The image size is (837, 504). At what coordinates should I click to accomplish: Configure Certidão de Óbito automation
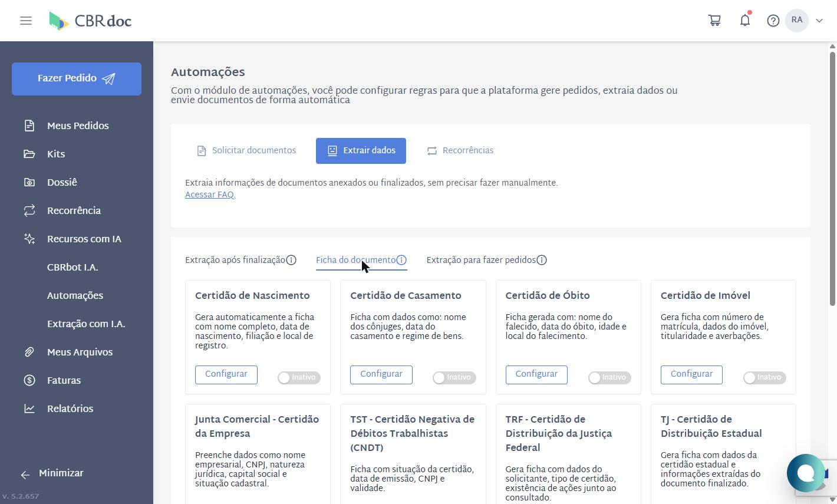(536, 374)
